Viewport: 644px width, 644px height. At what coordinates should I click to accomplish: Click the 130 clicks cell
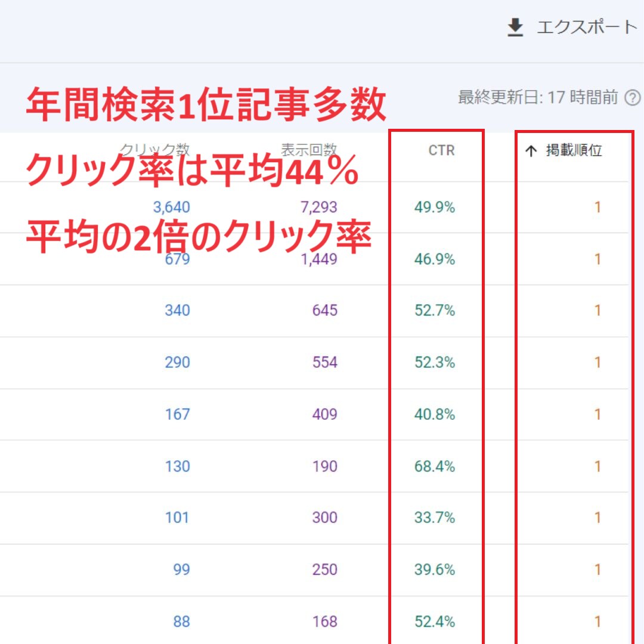(177, 466)
